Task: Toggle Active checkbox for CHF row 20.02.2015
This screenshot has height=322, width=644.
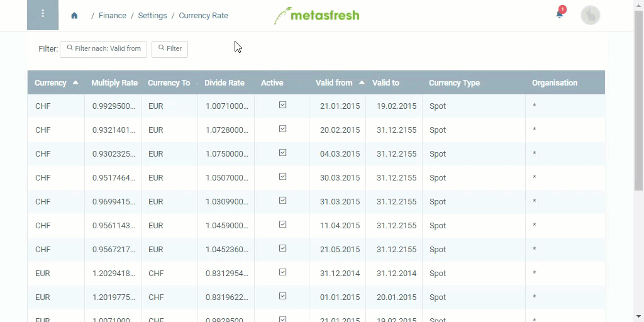Action: pyautogui.click(x=282, y=129)
